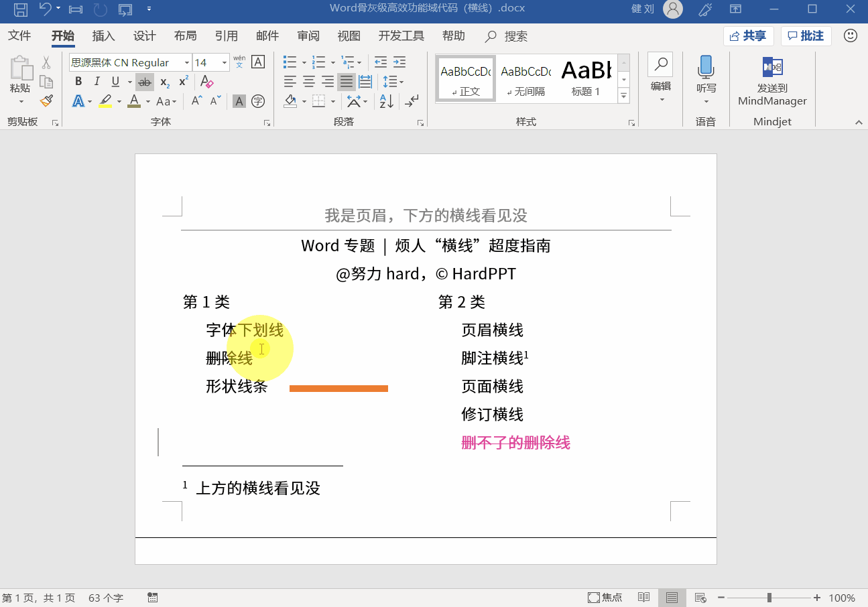
Task: Click Show/Hide paragraph marks icon
Action: (x=412, y=101)
